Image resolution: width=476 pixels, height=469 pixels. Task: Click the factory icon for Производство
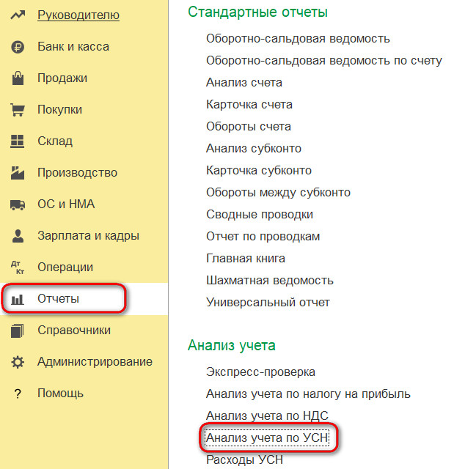pyautogui.click(x=18, y=173)
